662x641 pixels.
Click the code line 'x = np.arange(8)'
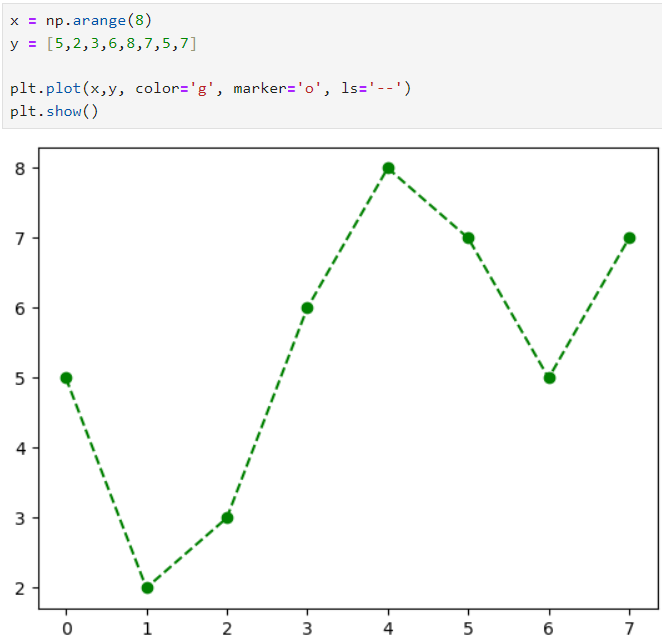(81, 20)
